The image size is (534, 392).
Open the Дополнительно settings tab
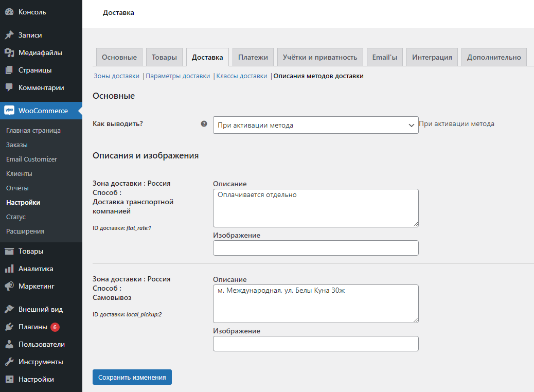(x=494, y=57)
